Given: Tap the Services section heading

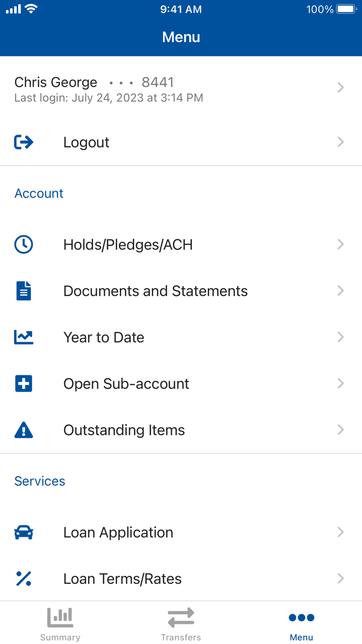Looking at the screenshot, I should click(x=40, y=481).
